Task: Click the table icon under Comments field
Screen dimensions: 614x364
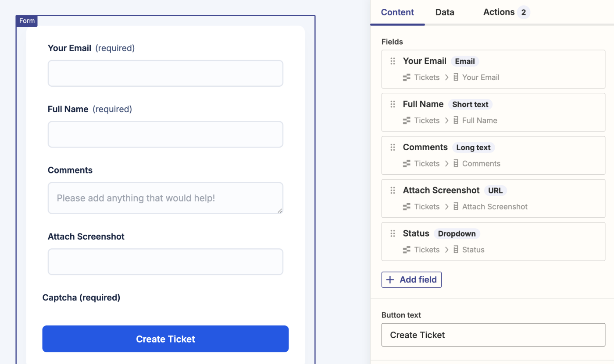Action: (407, 164)
